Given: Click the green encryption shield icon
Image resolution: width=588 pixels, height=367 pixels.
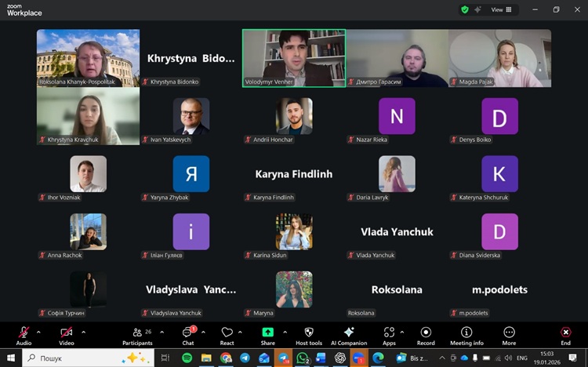Looking at the screenshot, I should pyautogui.click(x=465, y=10).
